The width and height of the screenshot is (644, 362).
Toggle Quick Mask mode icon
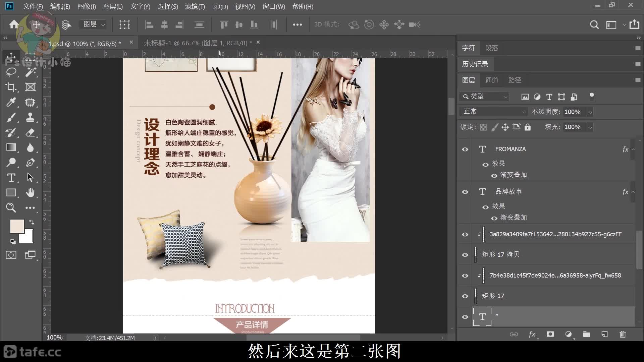point(11,255)
